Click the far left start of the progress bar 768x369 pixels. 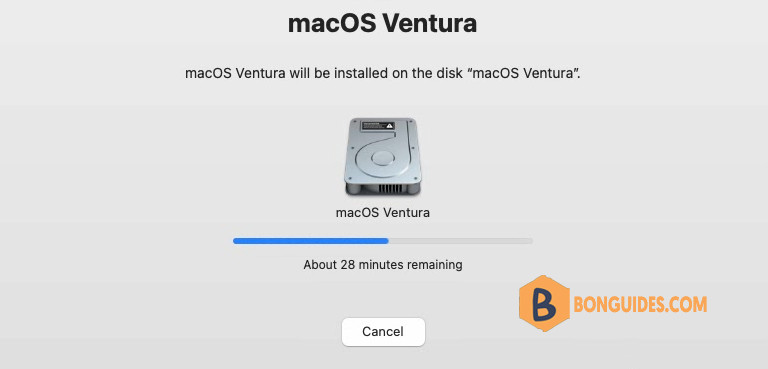[x=235, y=241]
